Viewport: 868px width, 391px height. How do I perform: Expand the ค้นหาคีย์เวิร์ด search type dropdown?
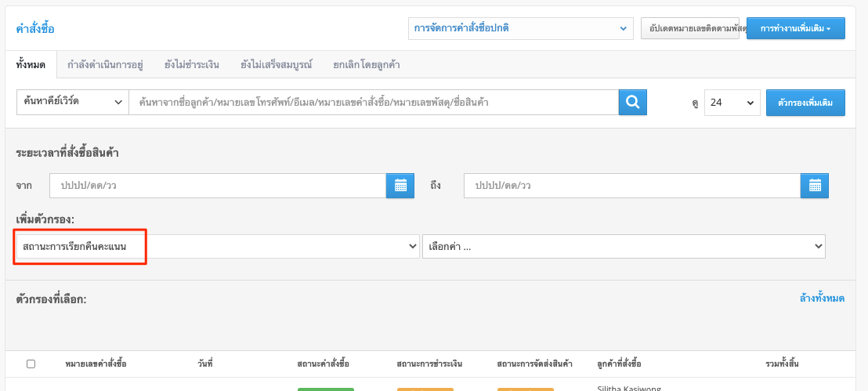click(73, 103)
